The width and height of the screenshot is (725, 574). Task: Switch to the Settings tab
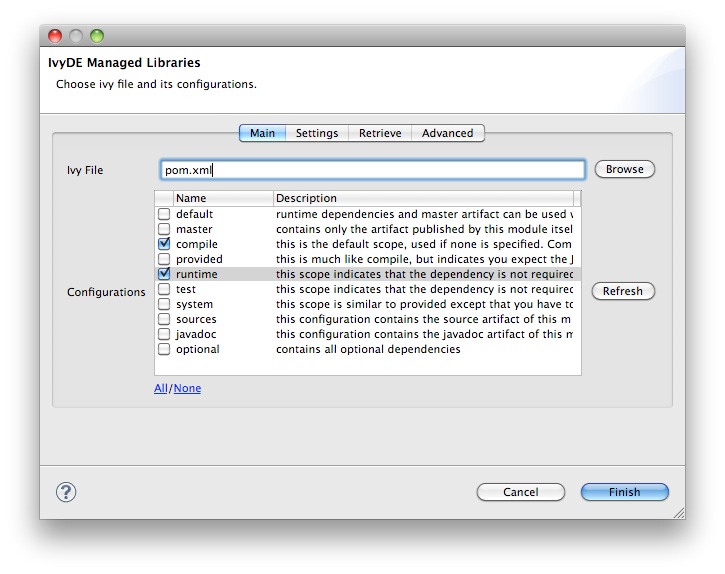pyautogui.click(x=317, y=133)
